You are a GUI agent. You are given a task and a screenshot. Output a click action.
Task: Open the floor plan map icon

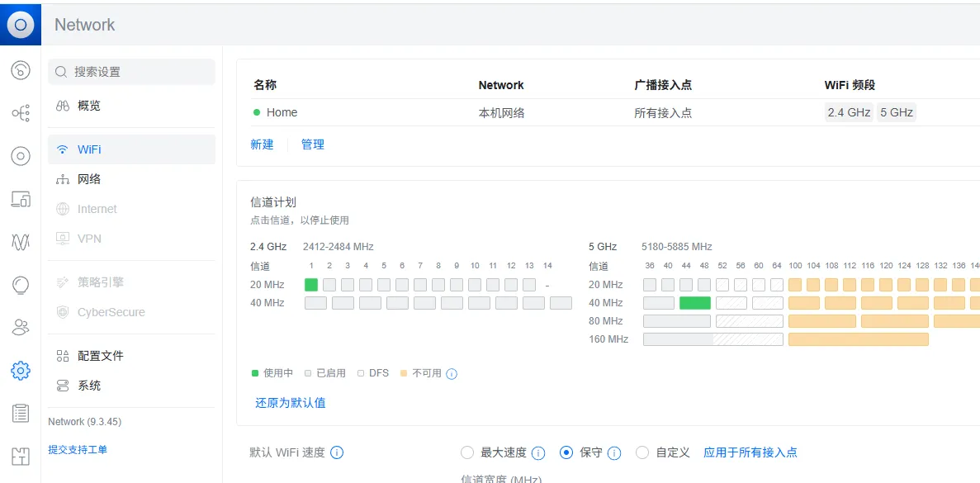21,456
